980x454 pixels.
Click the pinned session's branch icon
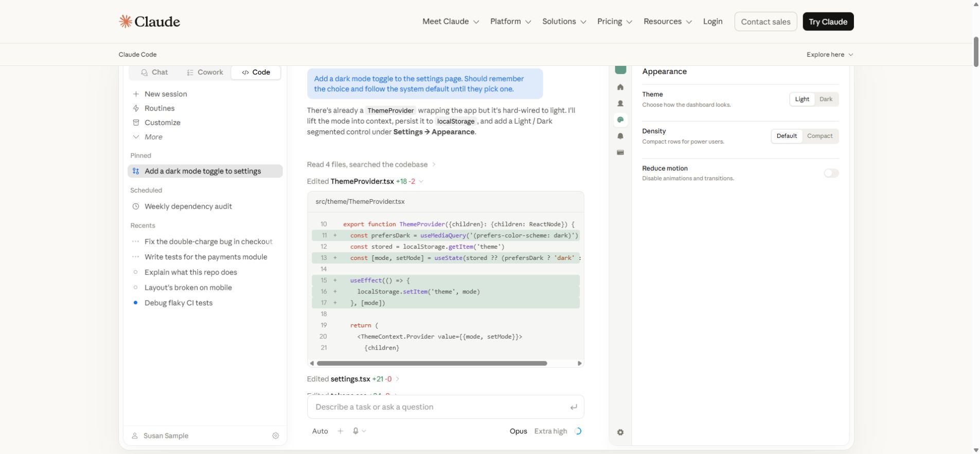coord(136,171)
